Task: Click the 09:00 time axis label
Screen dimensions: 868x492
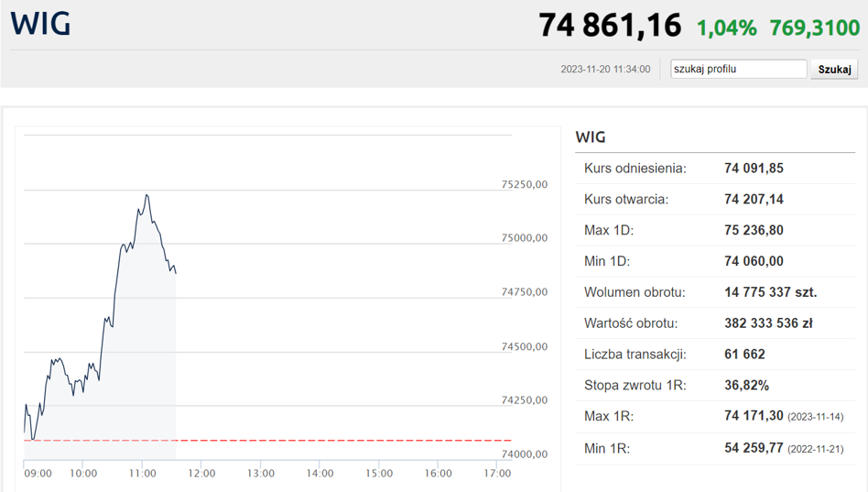Action: pyautogui.click(x=38, y=474)
